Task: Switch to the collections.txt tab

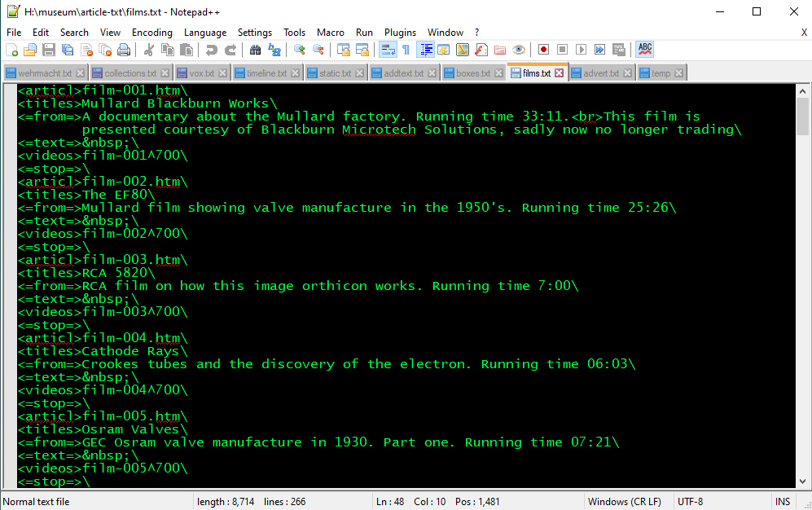Action: [x=130, y=73]
